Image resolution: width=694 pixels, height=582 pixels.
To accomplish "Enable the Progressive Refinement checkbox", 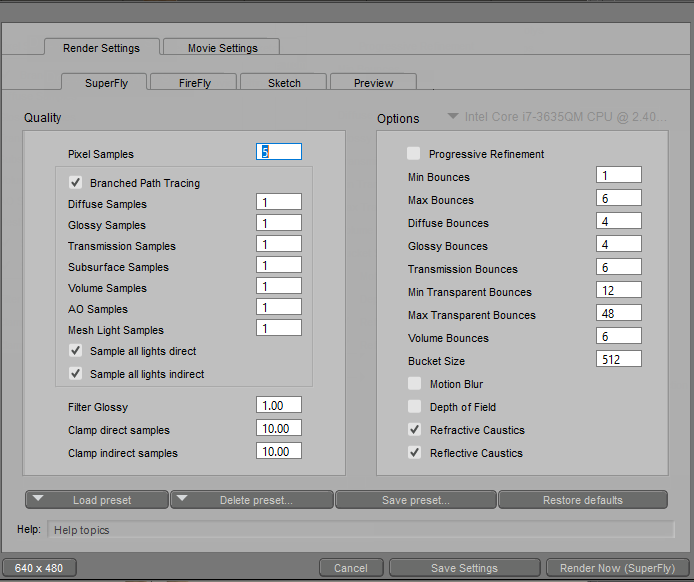I will (x=414, y=154).
